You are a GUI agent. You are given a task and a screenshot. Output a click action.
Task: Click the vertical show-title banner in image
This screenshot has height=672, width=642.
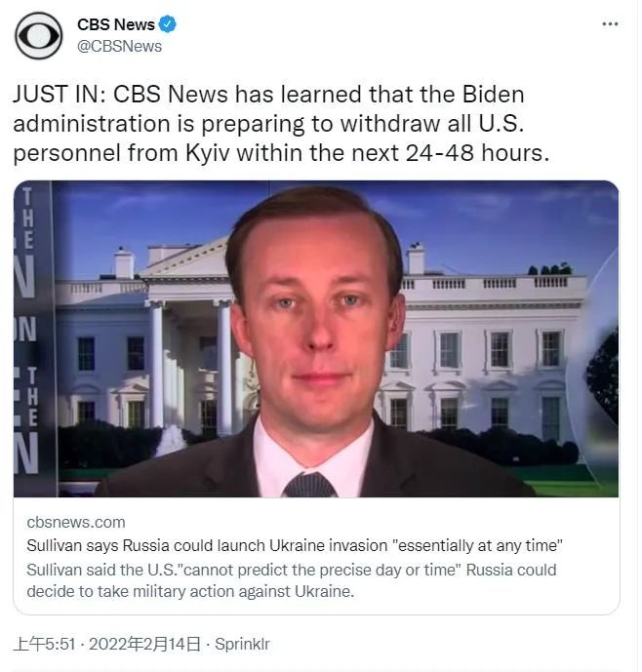[32, 338]
